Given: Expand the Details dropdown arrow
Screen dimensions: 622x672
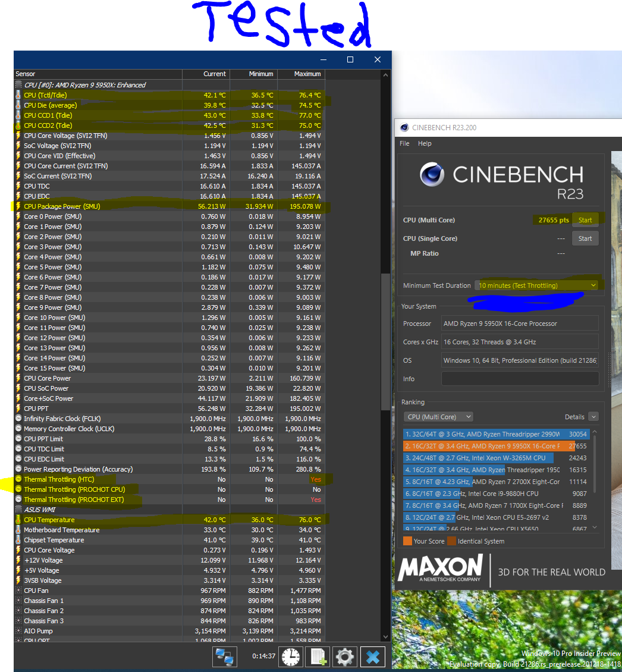Looking at the screenshot, I should [593, 416].
